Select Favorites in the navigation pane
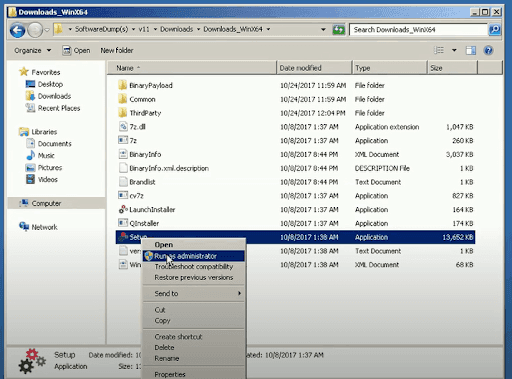The image size is (512, 379). pyautogui.click(x=46, y=72)
